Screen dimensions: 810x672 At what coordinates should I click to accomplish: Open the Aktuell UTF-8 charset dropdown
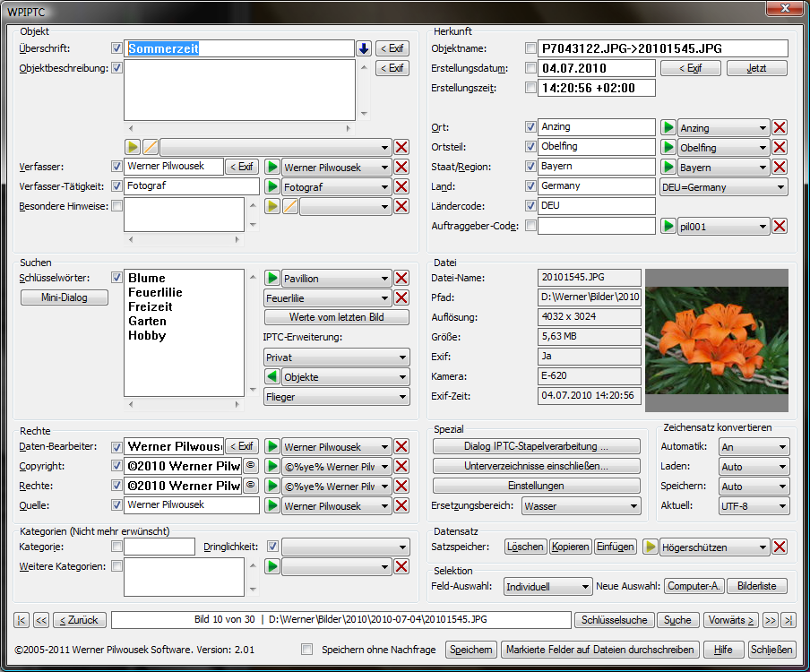754,506
